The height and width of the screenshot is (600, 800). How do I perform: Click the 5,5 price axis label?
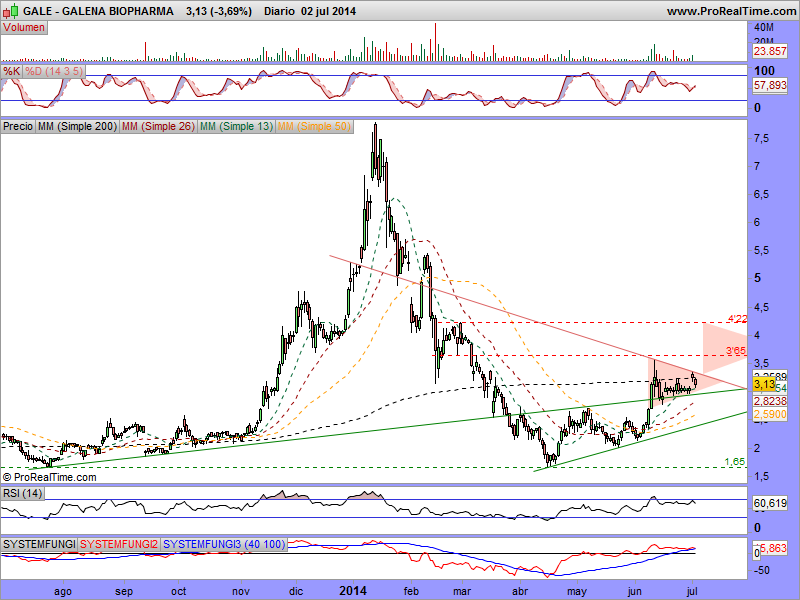(761, 251)
